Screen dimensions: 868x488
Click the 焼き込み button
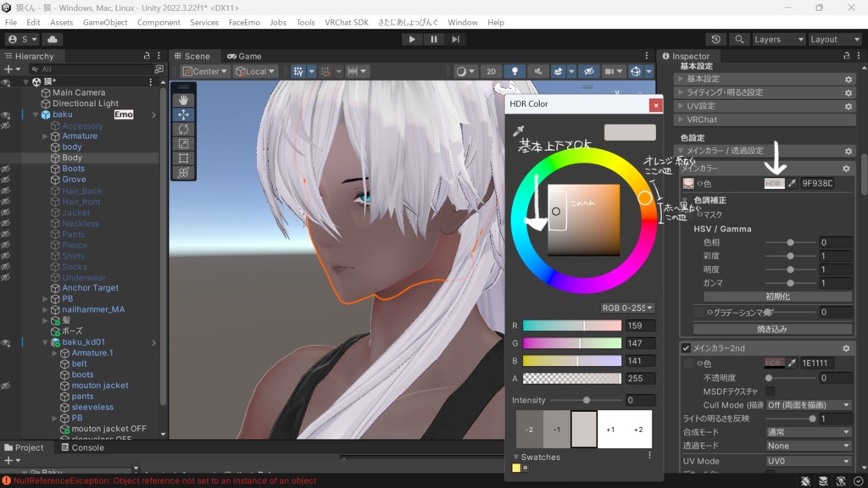tap(771, 329)
